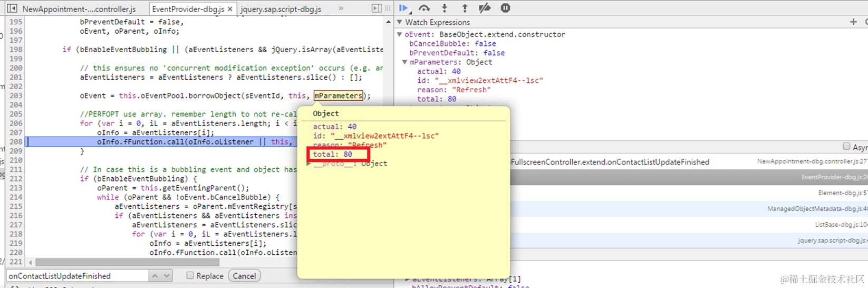
Task: Collapse mParameters object in watch panel
Action: click(x=405, y=62)
